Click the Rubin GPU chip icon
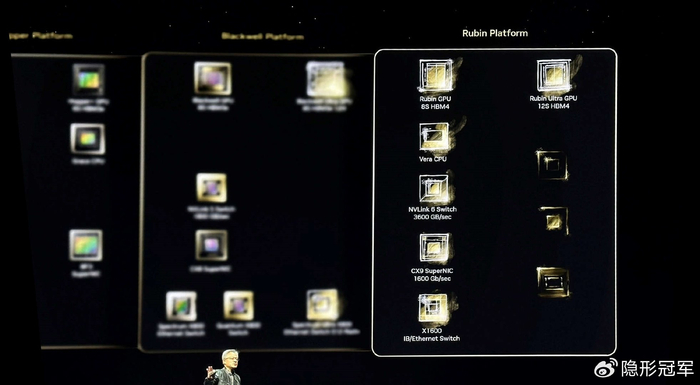Image resolution: width=700 pixels, height=385 pixels. click(435, 75)
